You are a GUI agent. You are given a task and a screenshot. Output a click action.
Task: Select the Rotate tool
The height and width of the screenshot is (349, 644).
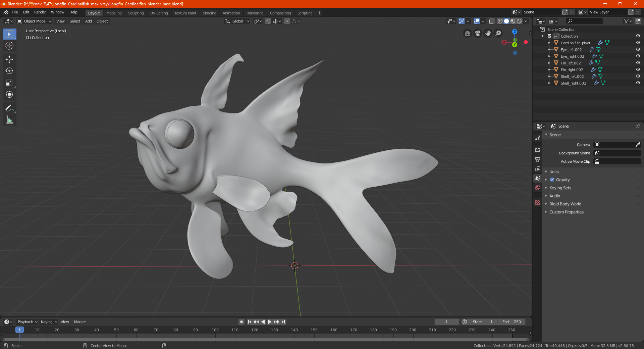click(x=9, y=71)
